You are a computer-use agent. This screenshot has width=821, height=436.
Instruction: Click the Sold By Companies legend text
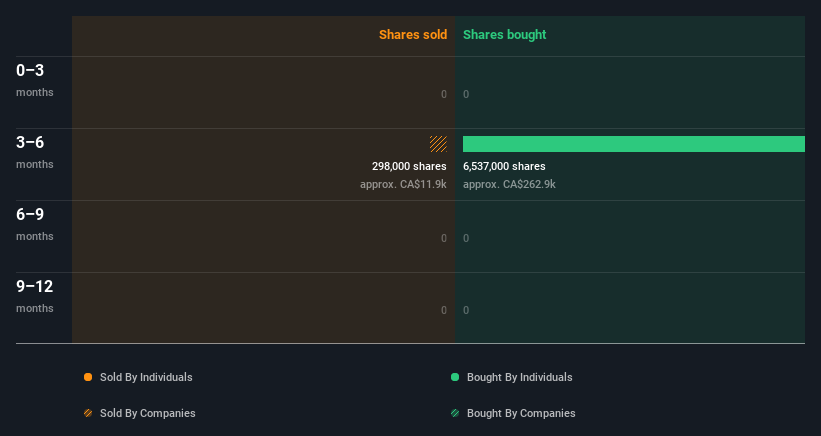148,413
